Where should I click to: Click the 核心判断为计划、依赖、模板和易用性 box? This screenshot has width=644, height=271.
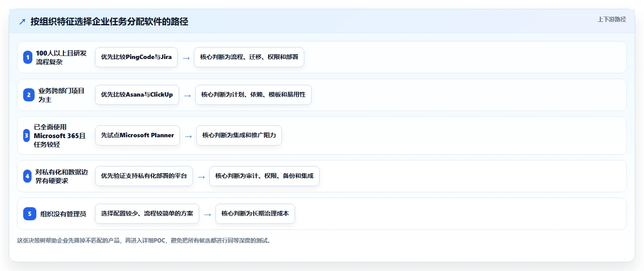pyautogui.click(x=253, y=95)
